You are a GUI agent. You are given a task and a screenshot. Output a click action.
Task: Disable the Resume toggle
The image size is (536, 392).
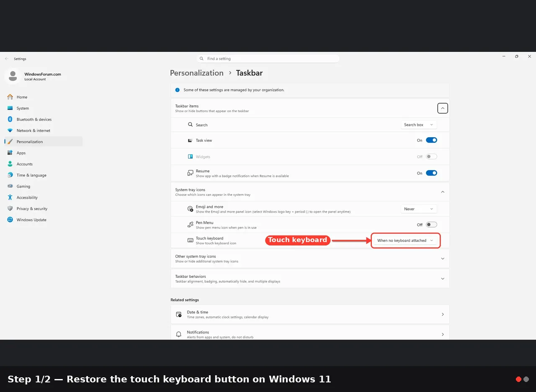pos(431,173)
